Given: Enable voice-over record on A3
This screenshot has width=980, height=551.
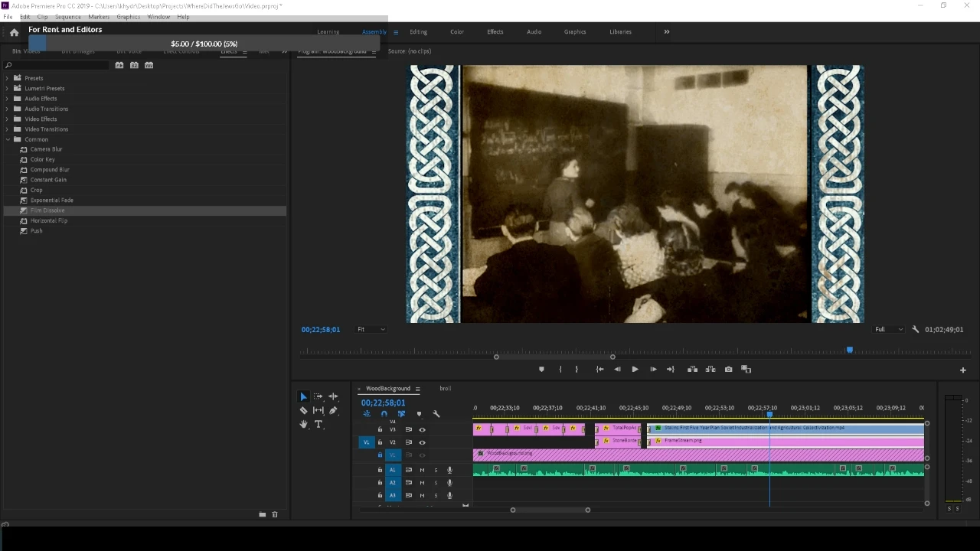Looking at the screenshot, I should click(450, 495).
